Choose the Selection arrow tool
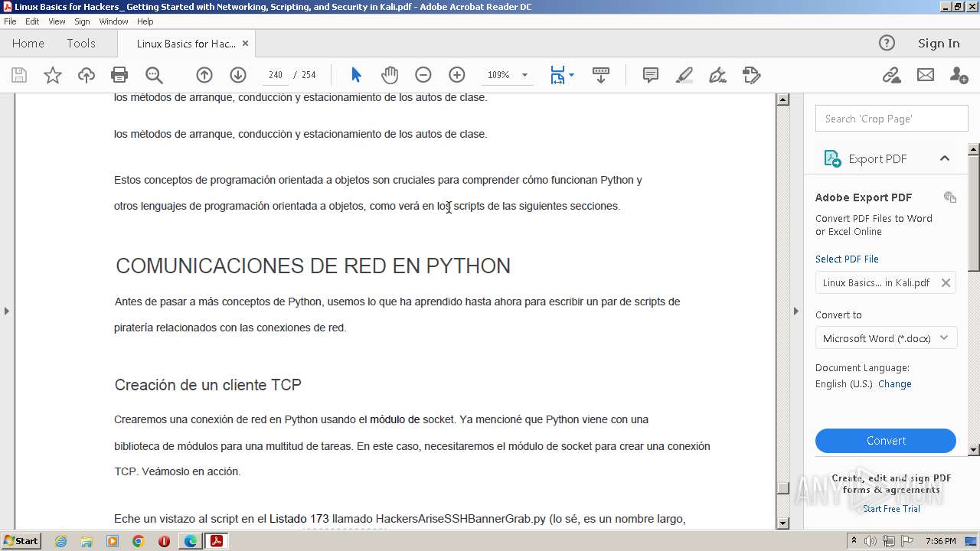 point(356,75)
